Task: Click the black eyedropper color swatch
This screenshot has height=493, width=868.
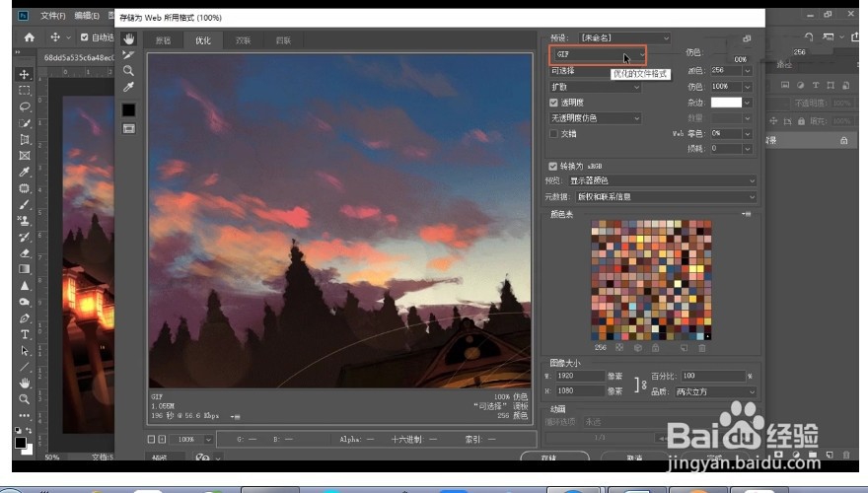Action: point(128,109)
